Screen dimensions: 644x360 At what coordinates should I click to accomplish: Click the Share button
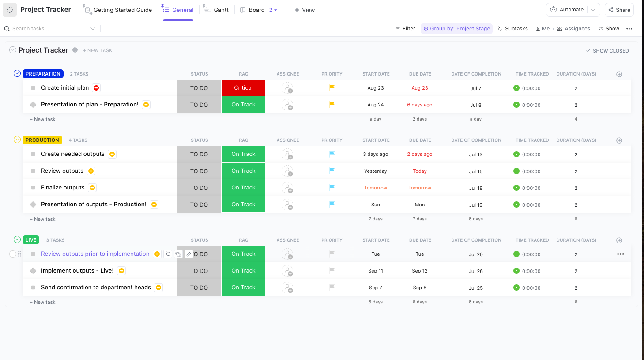coord(619,9)
